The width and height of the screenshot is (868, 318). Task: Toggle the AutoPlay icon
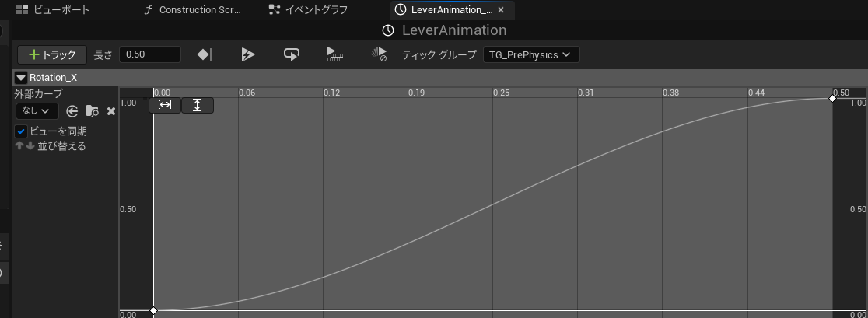(x=248, y=54)
